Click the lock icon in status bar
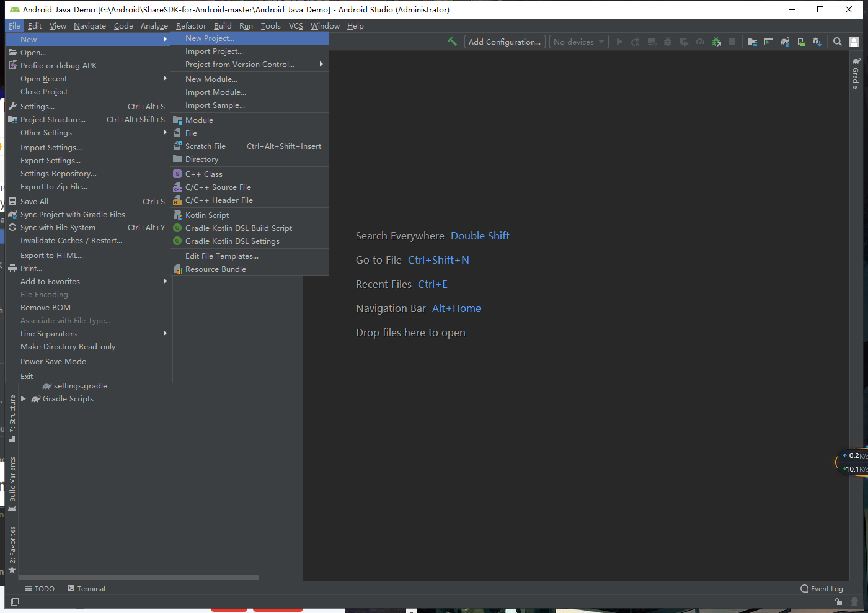This screenshot has width=868, height=613. (838, 601)
